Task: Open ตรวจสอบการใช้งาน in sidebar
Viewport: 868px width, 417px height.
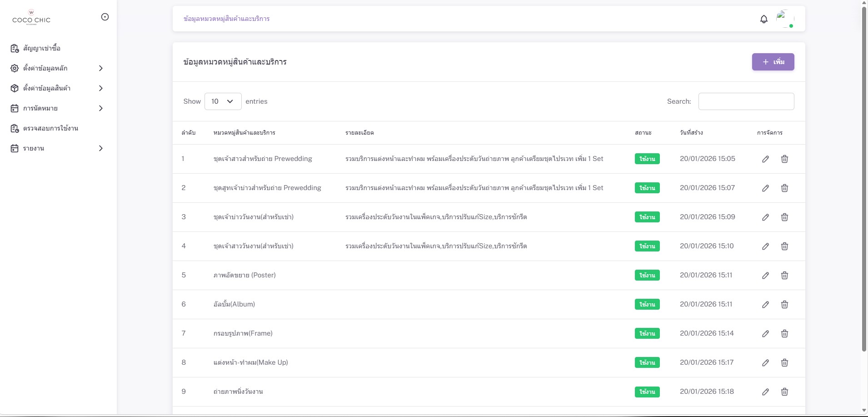Action: pos(50,128)
